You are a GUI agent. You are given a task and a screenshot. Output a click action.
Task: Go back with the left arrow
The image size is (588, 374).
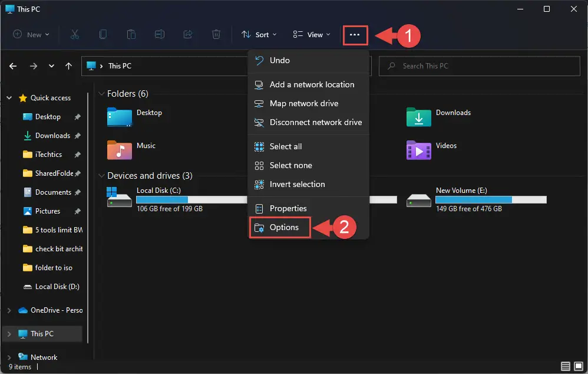pos(13,66)
